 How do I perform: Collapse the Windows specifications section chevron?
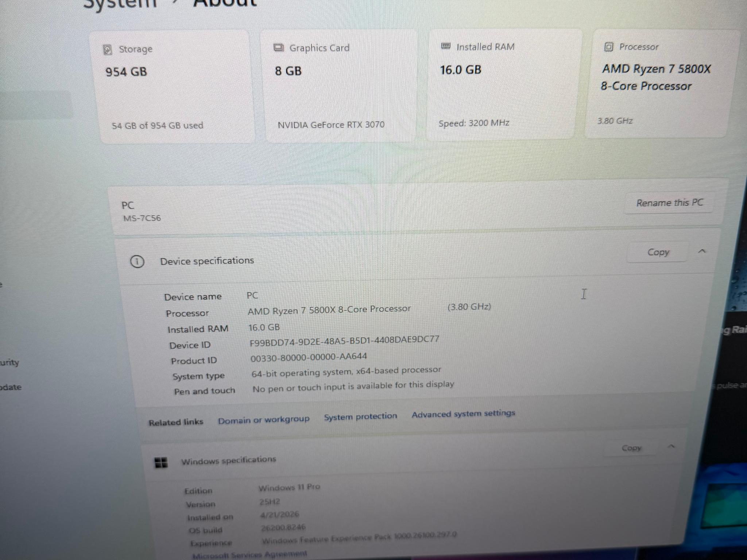671,446
